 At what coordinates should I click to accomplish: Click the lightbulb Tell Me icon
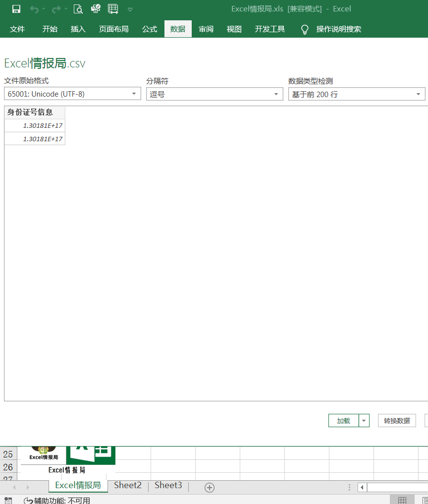pos(305,30)
